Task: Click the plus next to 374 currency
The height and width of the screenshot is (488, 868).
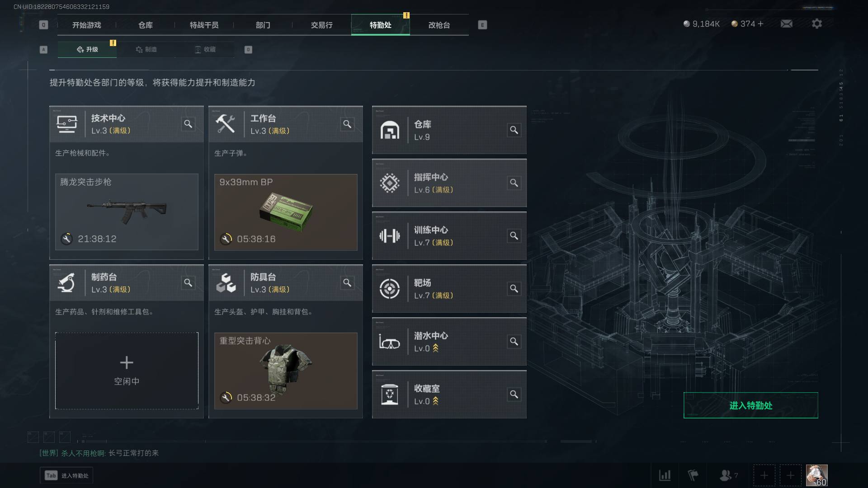Action: click(760, 24)
